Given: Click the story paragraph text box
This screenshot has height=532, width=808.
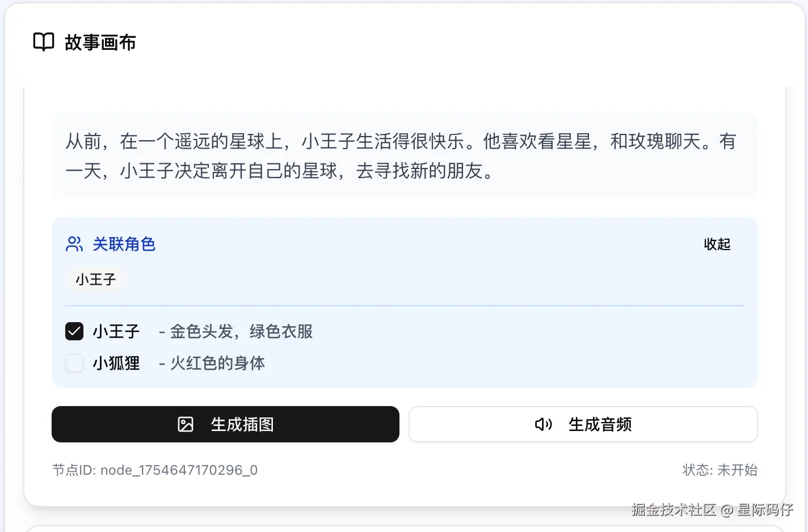Looking at the screenshot, I should click(405, 155).
